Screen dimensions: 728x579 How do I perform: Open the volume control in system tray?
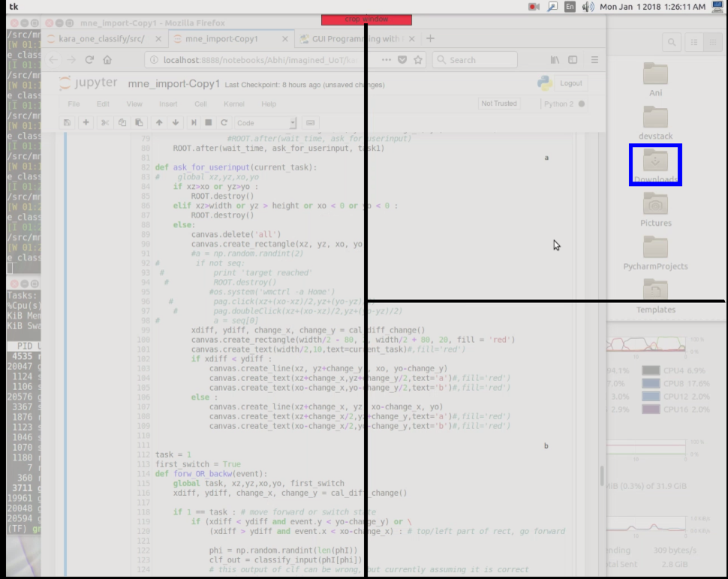click(588, 7)
